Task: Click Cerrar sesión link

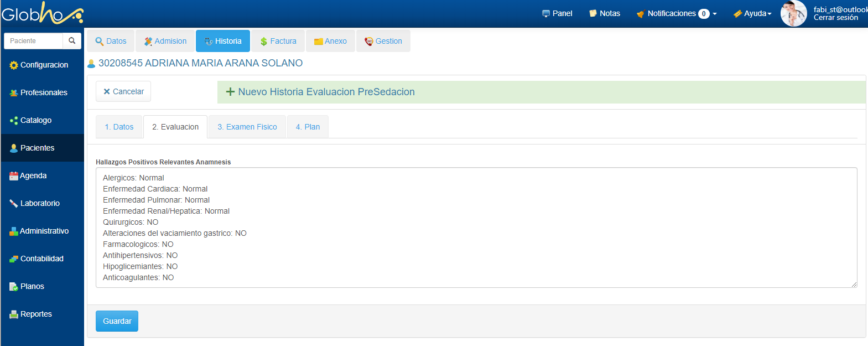Action: tap(835, 18)
